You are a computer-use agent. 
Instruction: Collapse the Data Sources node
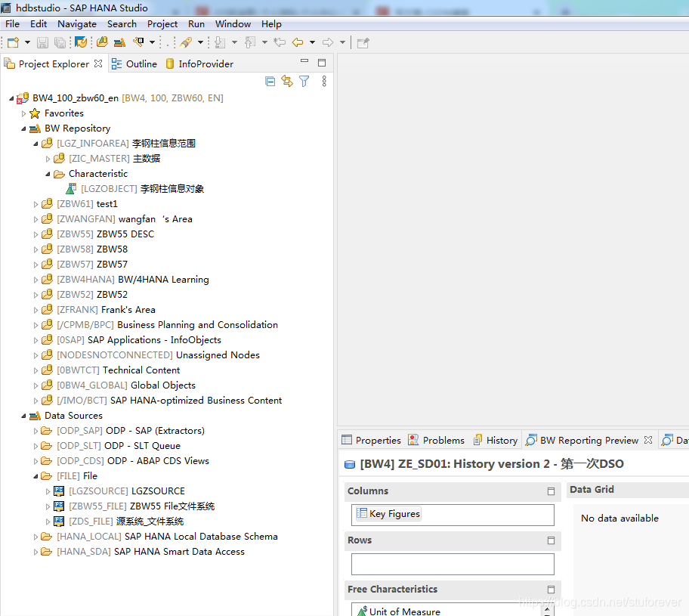23,416
